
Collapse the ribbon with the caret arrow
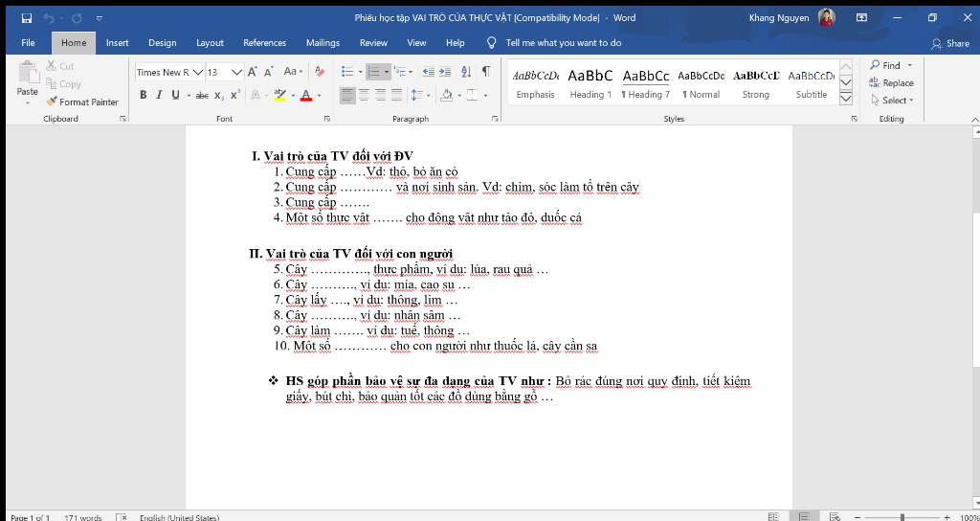pyautogui.click(x=974, y=119)
